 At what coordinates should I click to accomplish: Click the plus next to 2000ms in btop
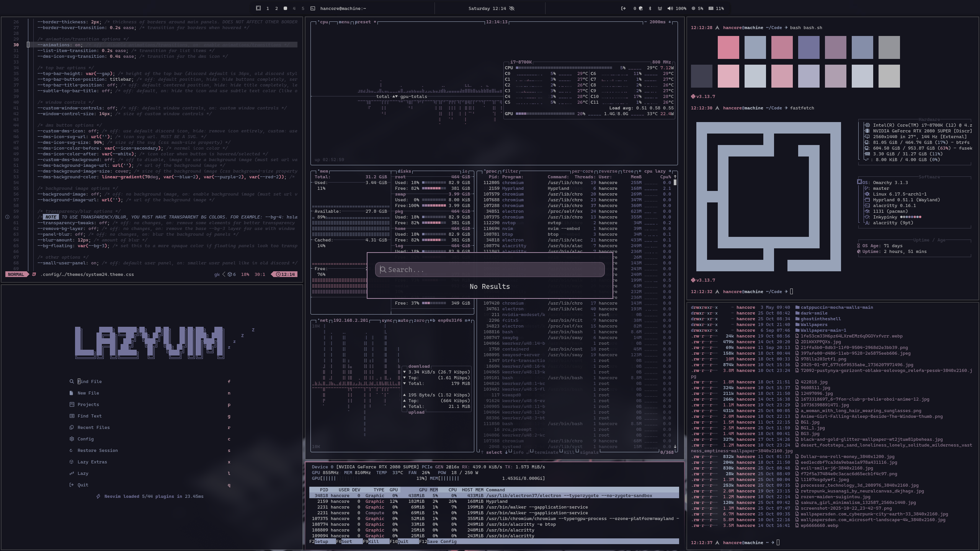coord(670,22)
